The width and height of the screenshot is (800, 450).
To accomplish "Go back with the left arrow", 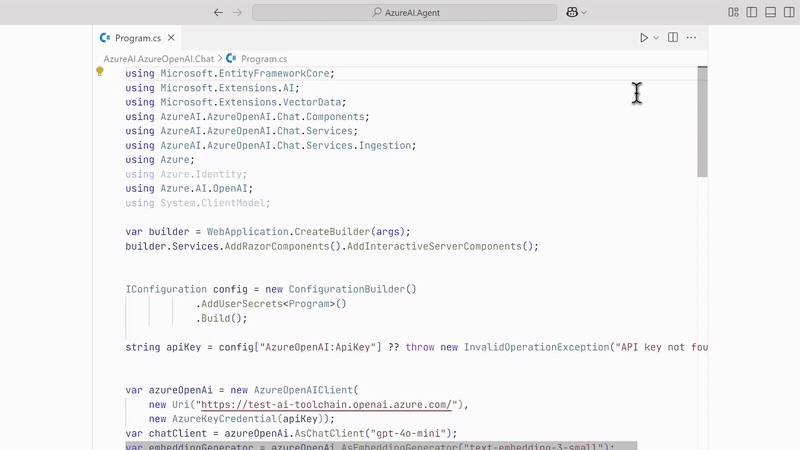I will [x=218, y=12].
